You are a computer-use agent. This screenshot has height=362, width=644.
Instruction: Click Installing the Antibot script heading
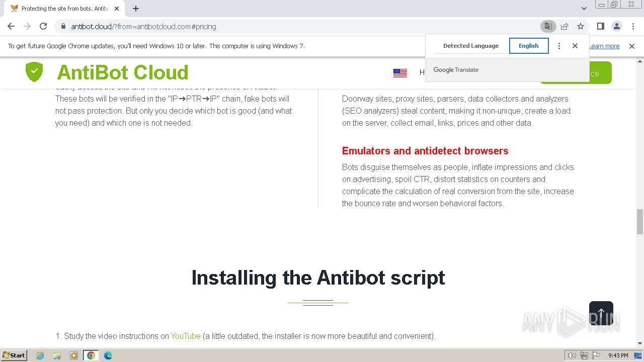pos(318,278)
